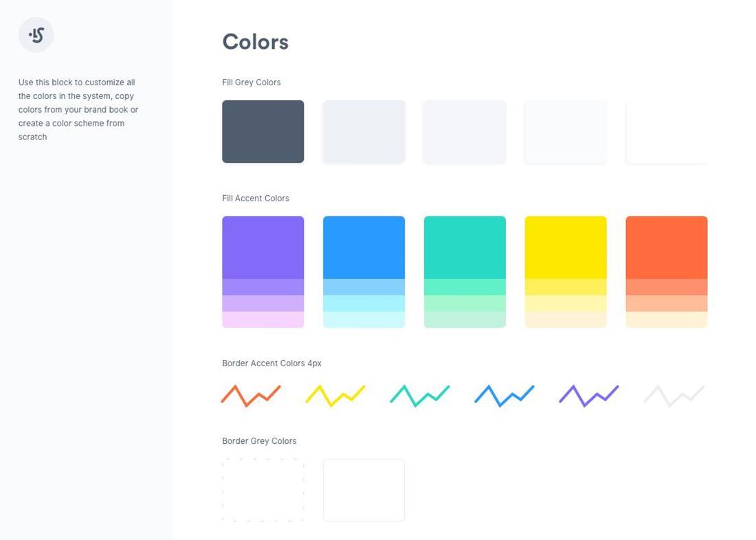
Task: Click the logo icon in sidebar
Action: [x=36, y=35]
